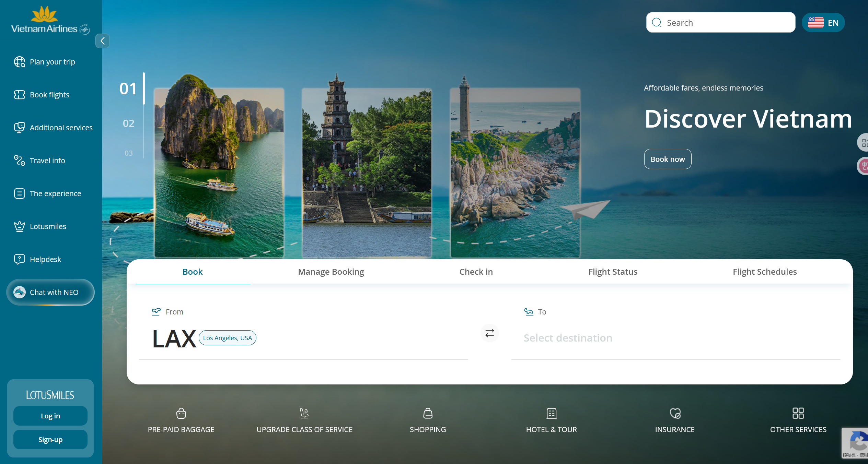Open the Select destination field
The height and width of the screenshot is (464, 868).
coord(568,338)
